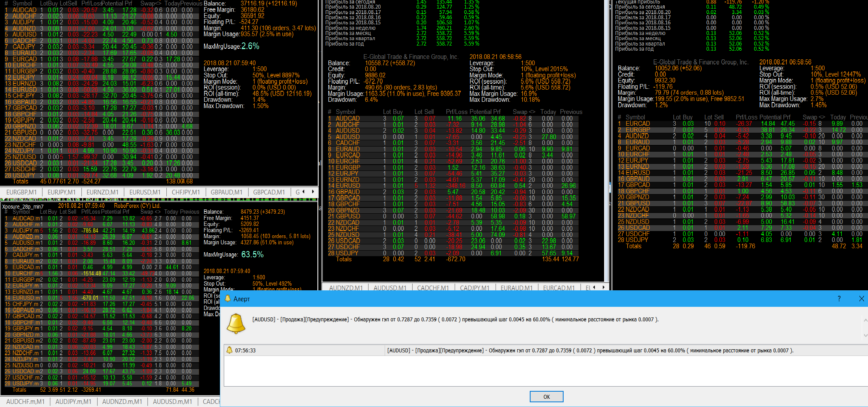Close the Алерт dialog with X
This screenshot has width=868, height=407.
861,299
